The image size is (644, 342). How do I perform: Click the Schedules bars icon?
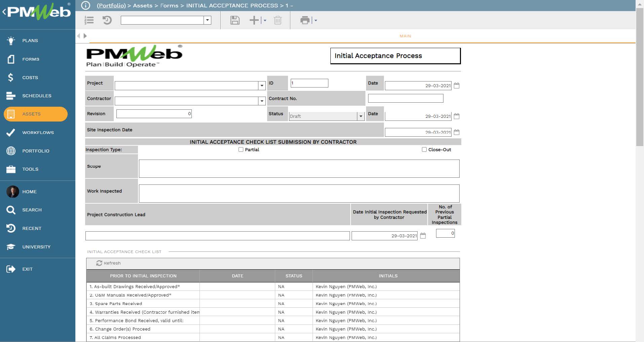[x=11, y=96]
